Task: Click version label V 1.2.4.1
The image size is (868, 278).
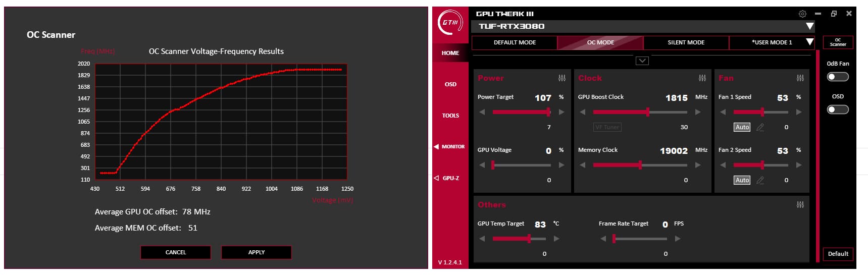Action: 450,262
